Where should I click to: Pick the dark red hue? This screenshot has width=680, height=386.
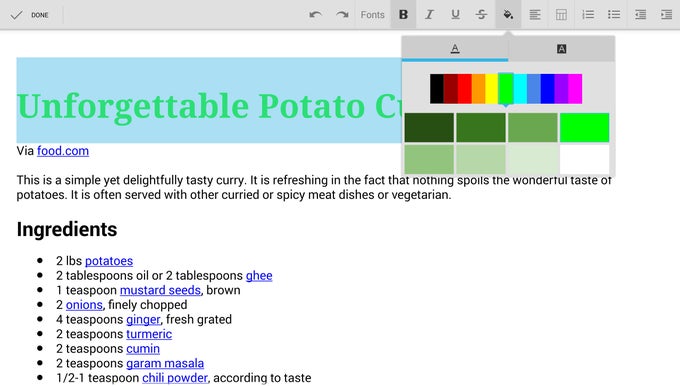[x=451, y=88]
